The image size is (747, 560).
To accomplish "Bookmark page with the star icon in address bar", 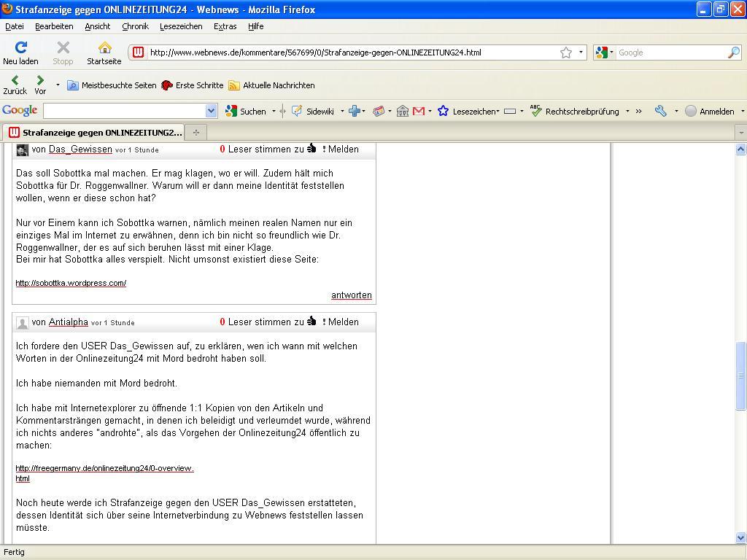I will (x=565, y=52).
